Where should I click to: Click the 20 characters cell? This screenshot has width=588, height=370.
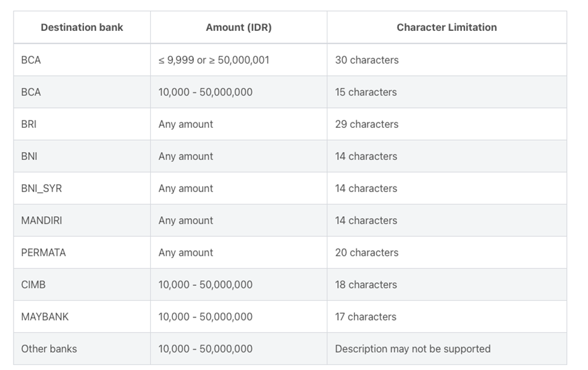click(447, 253)
